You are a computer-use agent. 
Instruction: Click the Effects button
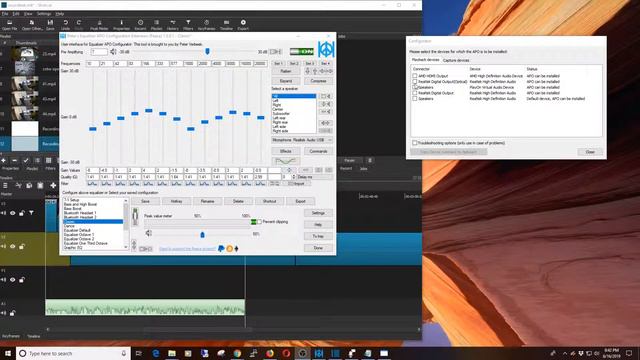[x=286, y=151]
